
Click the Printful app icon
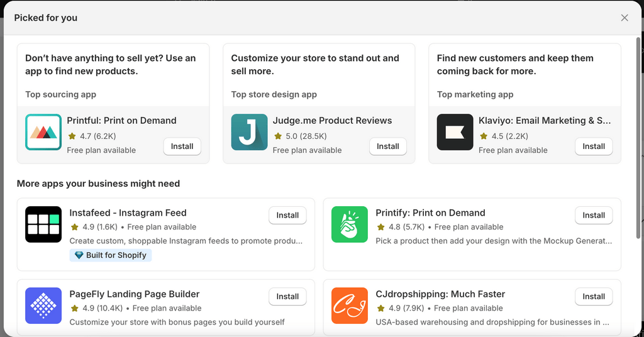coord(43,132)
